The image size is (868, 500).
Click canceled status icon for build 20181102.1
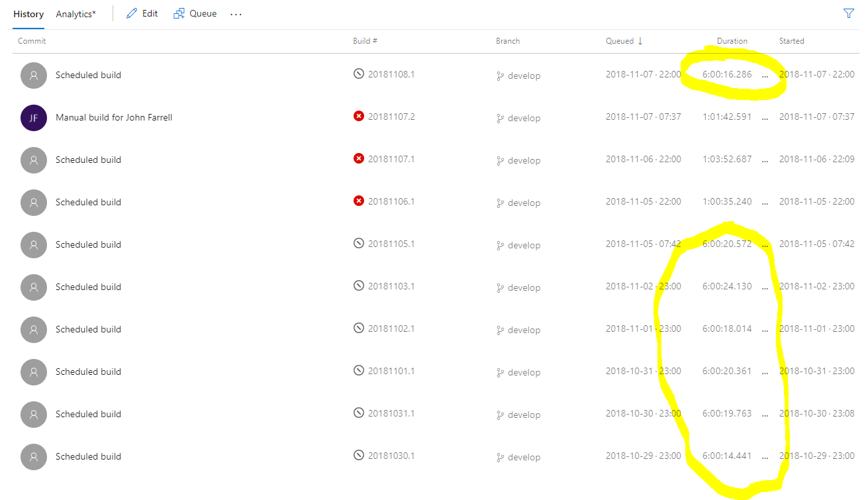pyautogui.click(x=359, y=328)
